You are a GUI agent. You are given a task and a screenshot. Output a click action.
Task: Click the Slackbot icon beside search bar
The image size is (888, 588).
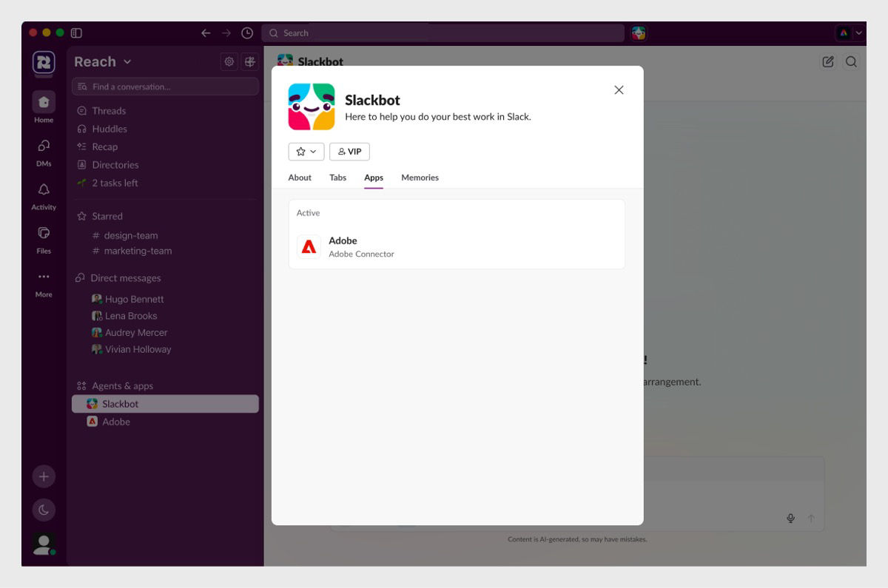tap(639, 33)
